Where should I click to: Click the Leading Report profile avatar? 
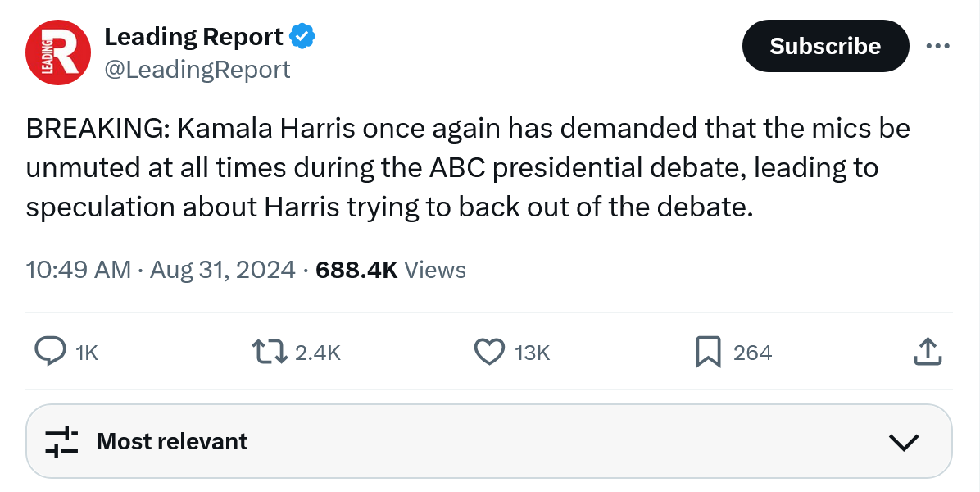pos(57,52)
